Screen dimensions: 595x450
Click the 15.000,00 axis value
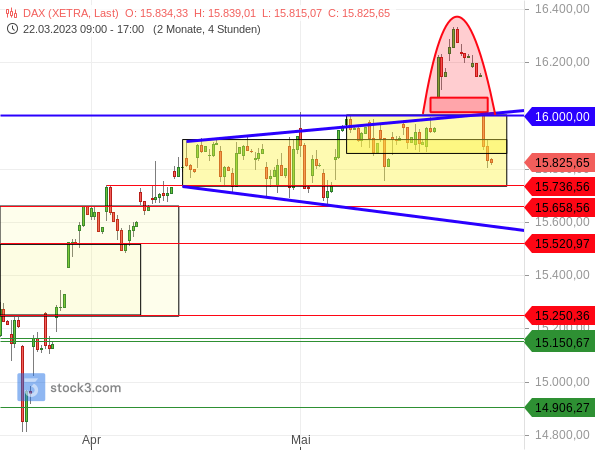tap(562, 382)
